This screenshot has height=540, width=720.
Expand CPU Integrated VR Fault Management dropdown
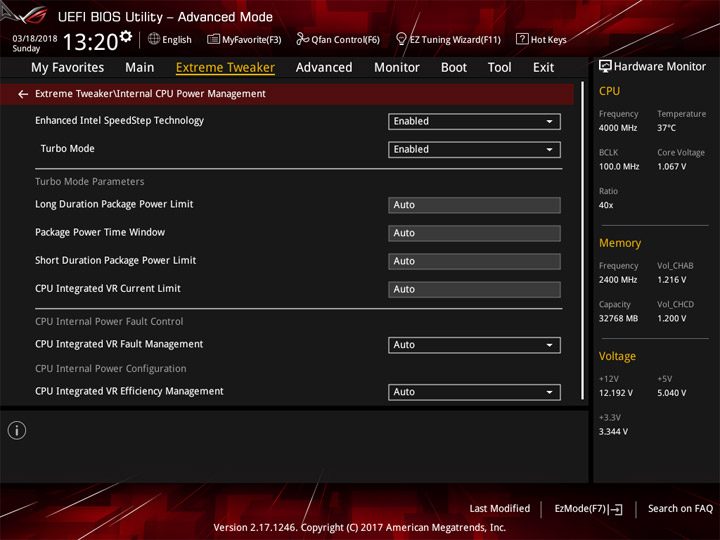[474, 345]
